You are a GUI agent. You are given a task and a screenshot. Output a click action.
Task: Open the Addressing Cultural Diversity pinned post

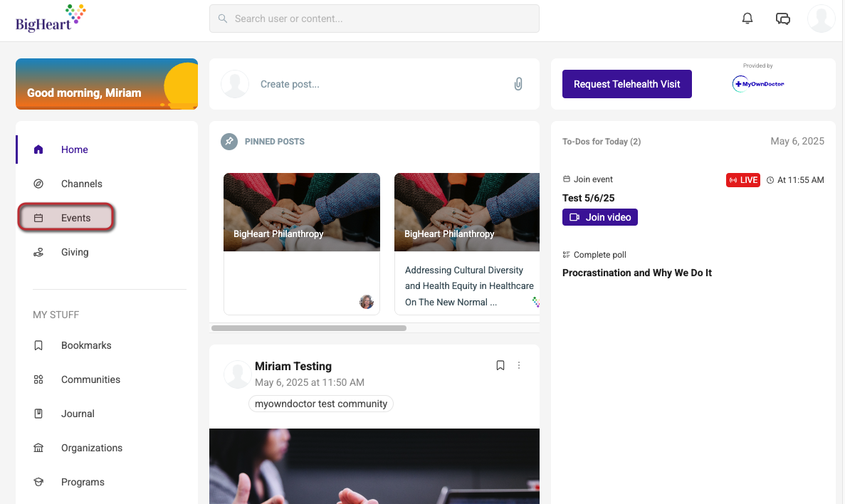[467, 243]
